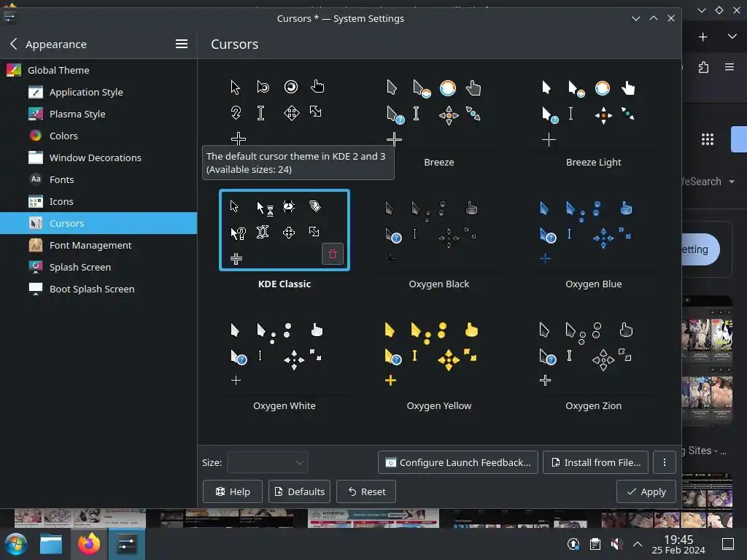The height and width of the screenshot is (560, 747).
Task: Click the Global Theme icon in sidebar
Action: (x=14, y=70)
